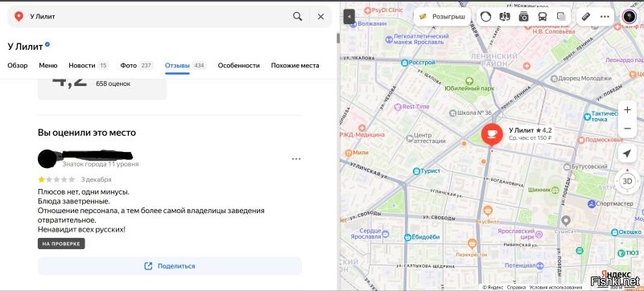Open the map layers icon
Screen dimensions: 644x291
(x=561, y=17)
